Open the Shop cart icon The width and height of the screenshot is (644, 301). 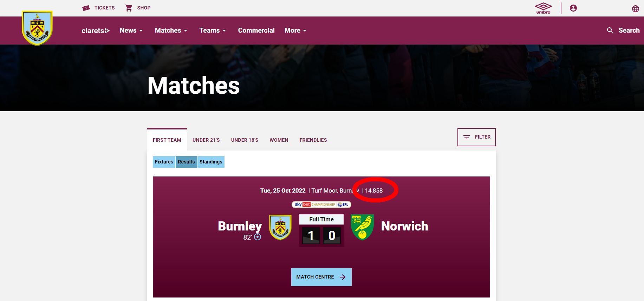(129, 8)
